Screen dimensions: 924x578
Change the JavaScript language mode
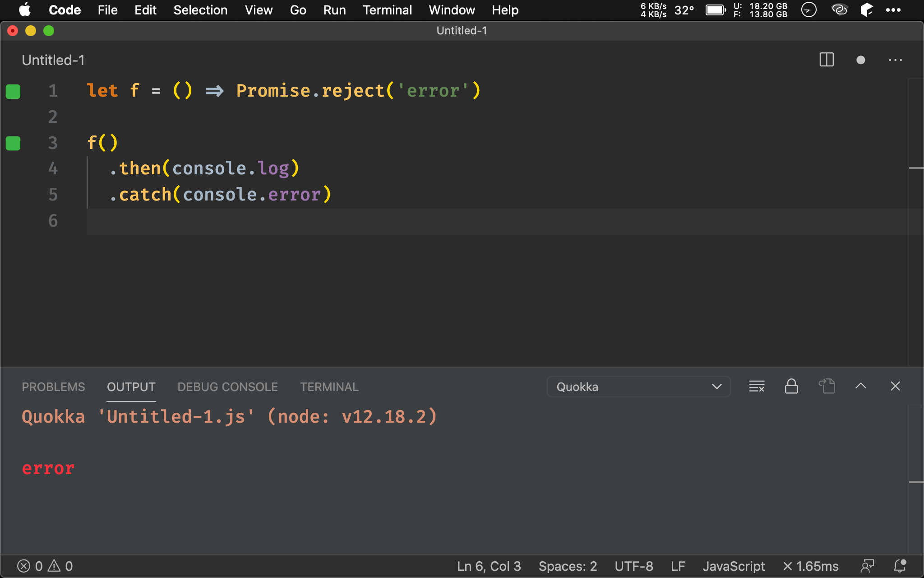[x=734, y=566]
